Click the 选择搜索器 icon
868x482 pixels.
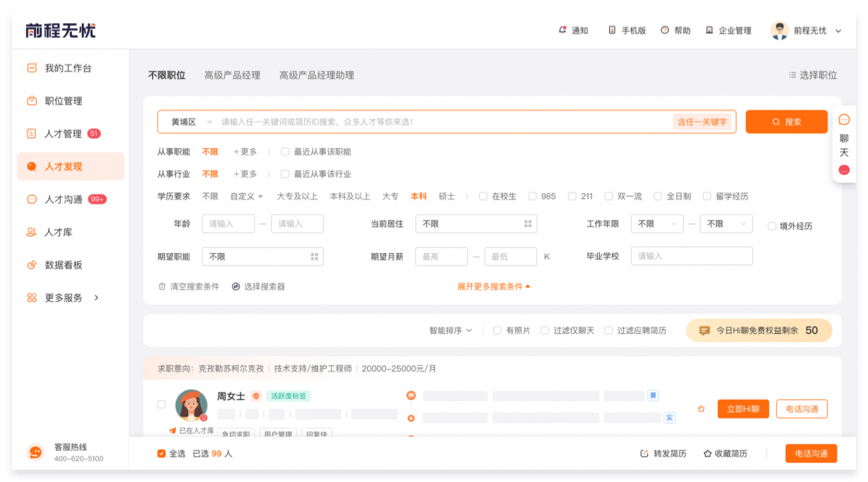pyautogui.click(x=236, y=287)
